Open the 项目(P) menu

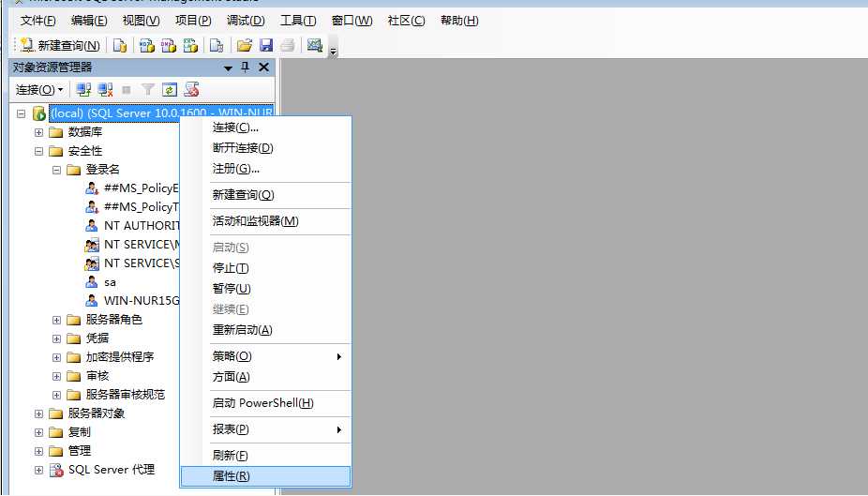pyautogui.click(x=193, y=21)
